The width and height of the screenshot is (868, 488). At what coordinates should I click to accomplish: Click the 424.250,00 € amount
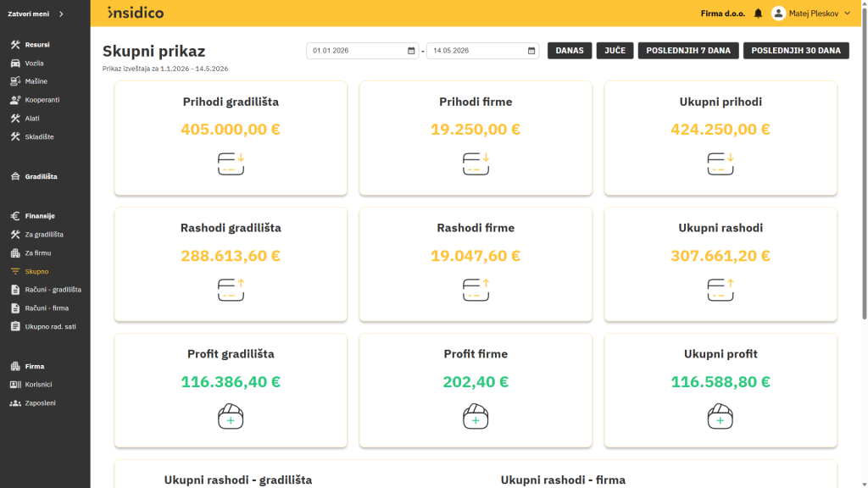click(721, 130)
